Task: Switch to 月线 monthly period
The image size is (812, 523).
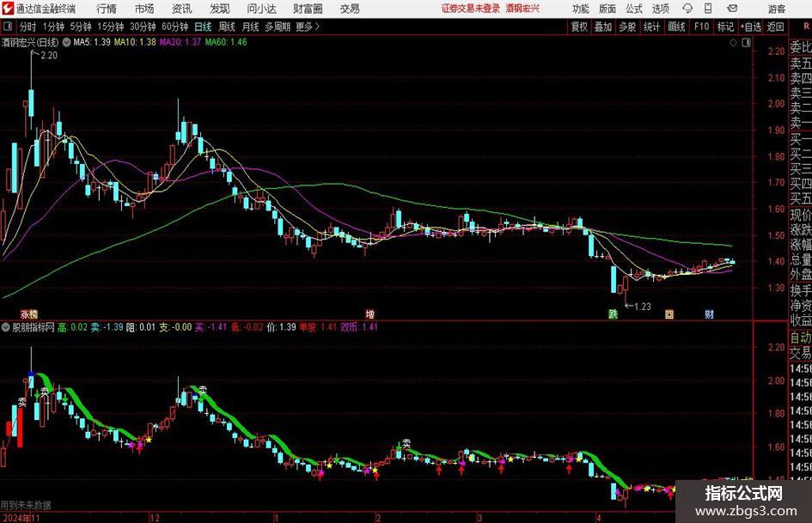Action: pos(251,27)
